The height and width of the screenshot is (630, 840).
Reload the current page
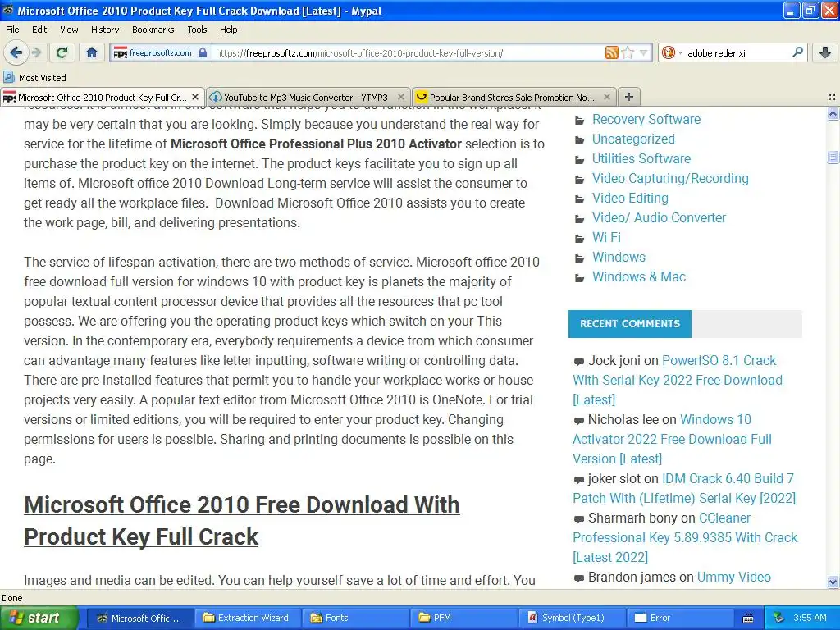(62, 52)
